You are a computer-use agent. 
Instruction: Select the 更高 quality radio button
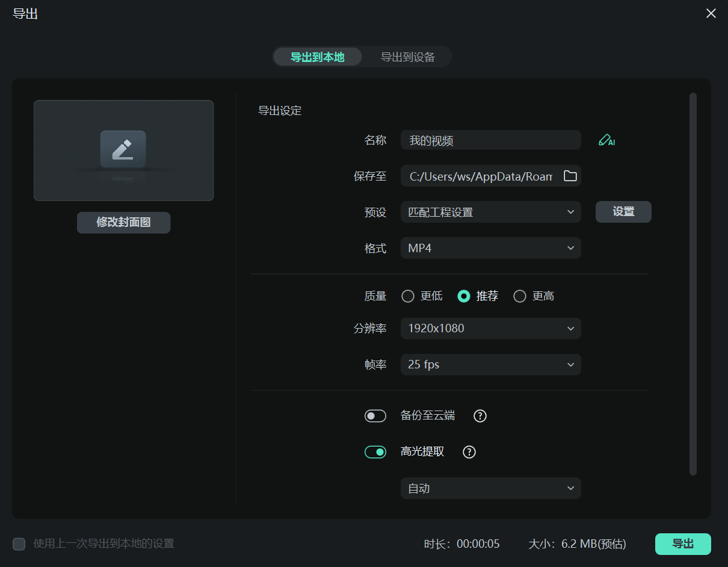point(520,296)
